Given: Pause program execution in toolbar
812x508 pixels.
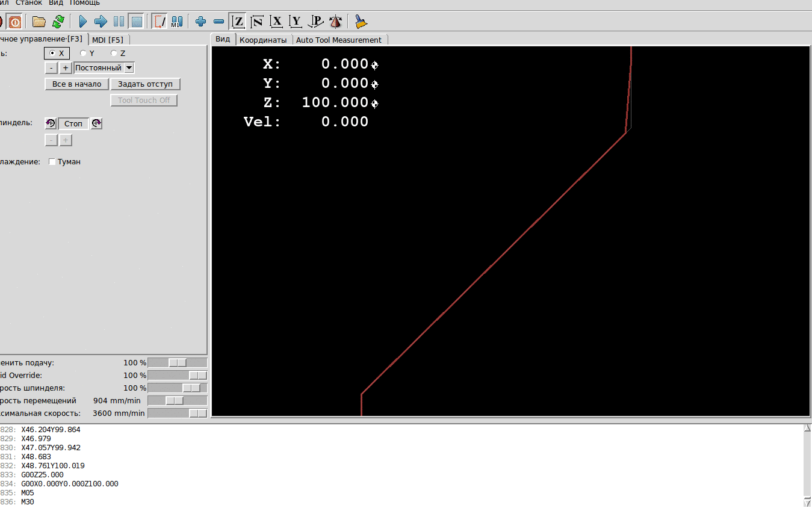Looking at the screenshot, I should pyautogui.click(x=119, y=22).
